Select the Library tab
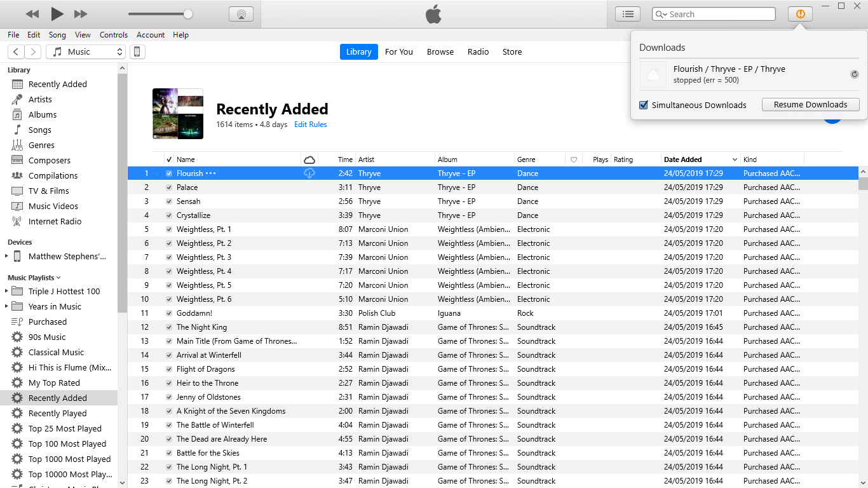The width and height of the screenshot is (868, 488). [359, 52]
